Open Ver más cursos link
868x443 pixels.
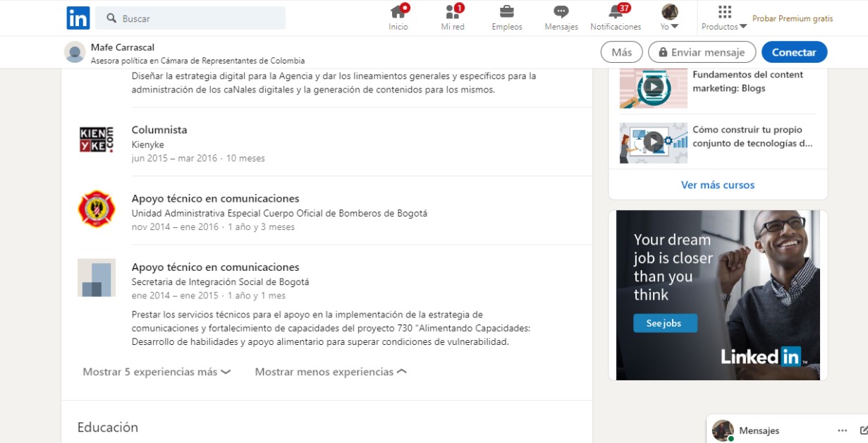(x=717, y=185)
